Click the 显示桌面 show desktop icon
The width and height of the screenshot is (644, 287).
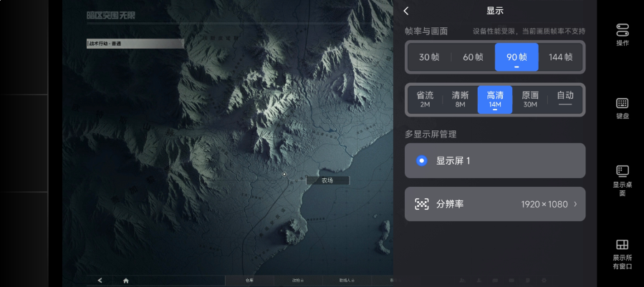(623, 171)
